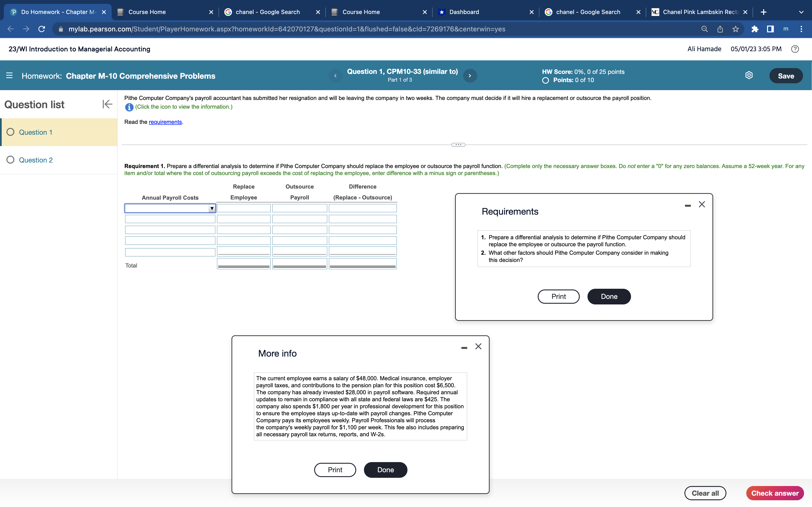Open the homework settings gear icon

(x=749, y=75)
